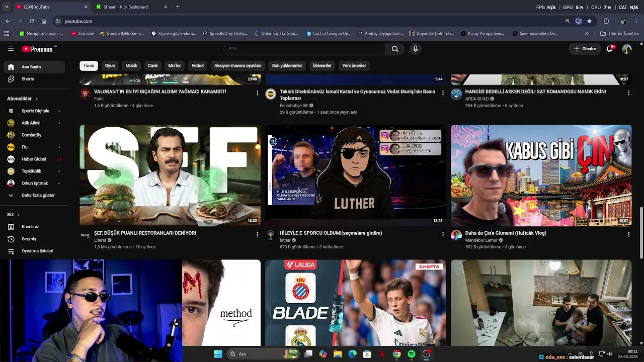
Task: Open the account avatar menu on YouTube
Action: (627, 49)
